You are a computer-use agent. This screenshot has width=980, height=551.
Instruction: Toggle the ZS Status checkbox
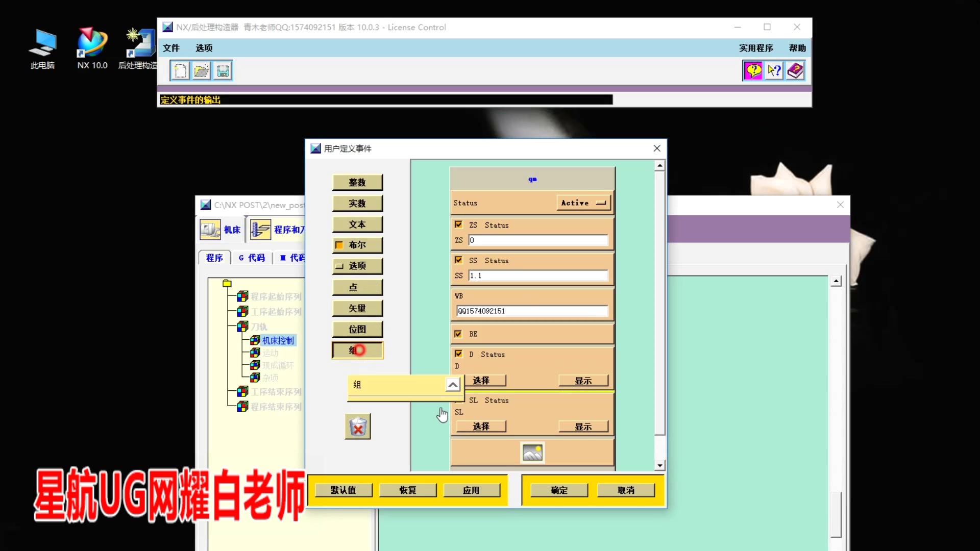point(458,224)
